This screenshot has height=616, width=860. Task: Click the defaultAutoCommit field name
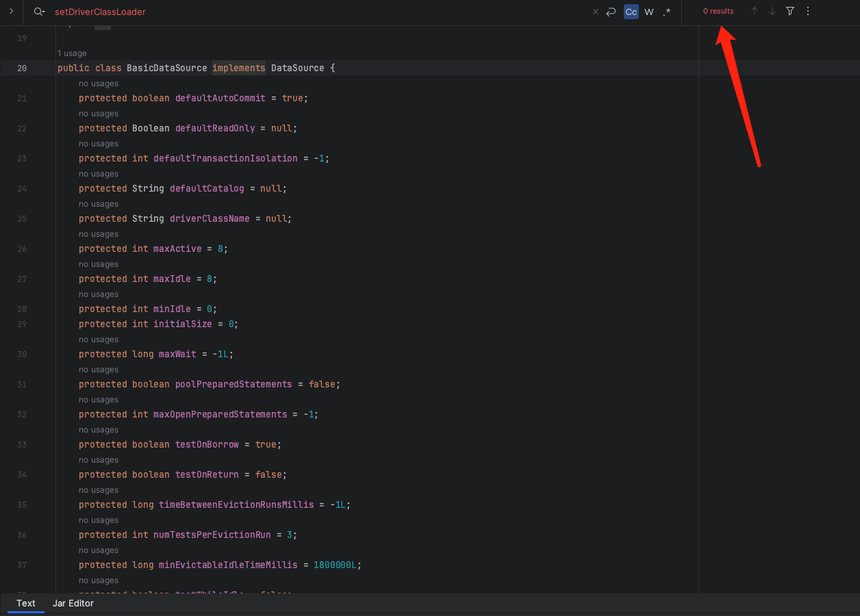tap(220, 98)
